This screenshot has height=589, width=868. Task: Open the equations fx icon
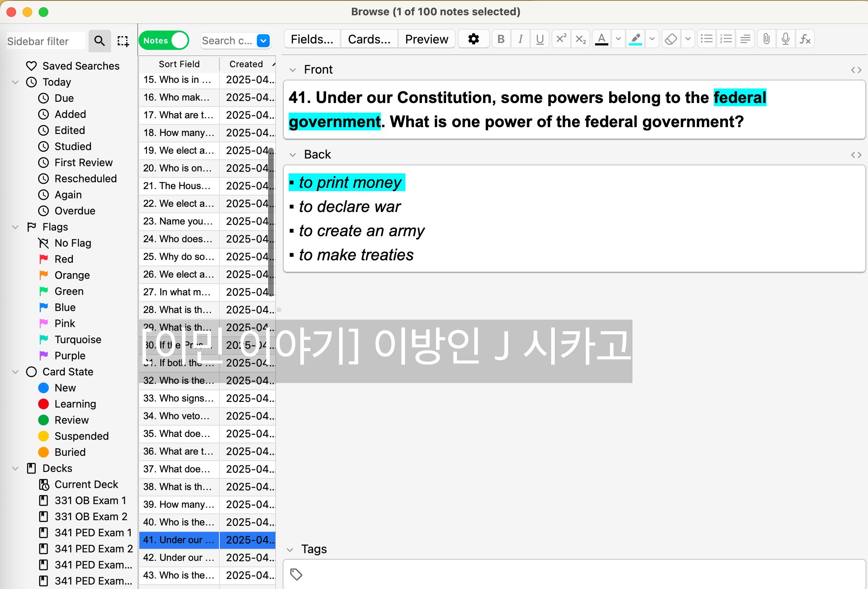click(x=805, y=39)
